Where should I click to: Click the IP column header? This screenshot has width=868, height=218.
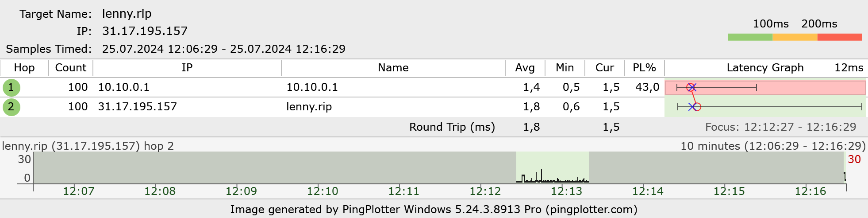[187, 68]
